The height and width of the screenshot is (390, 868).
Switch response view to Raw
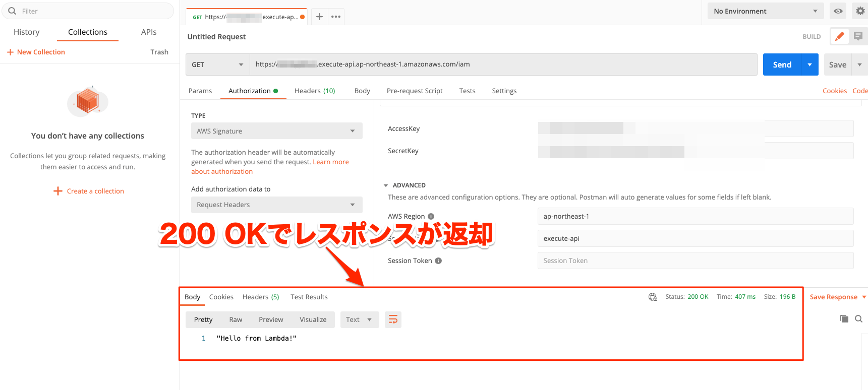[x=236, y=319]
